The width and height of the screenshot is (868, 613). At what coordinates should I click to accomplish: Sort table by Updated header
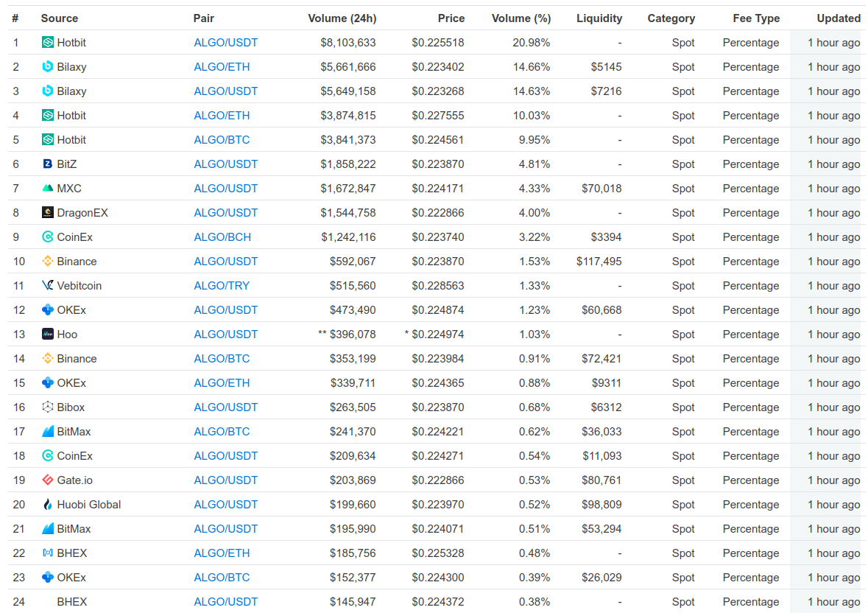click(x=839, y=18)
